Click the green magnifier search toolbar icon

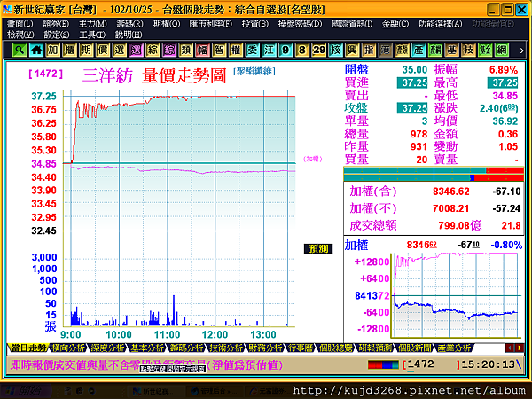click(x=20, y=51)
